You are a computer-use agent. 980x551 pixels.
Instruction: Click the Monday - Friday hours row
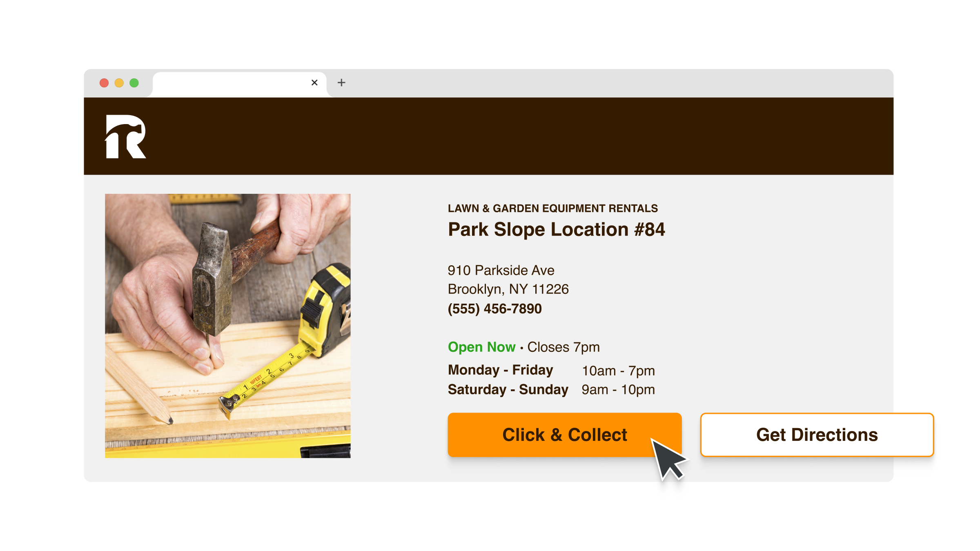point(552,370)
